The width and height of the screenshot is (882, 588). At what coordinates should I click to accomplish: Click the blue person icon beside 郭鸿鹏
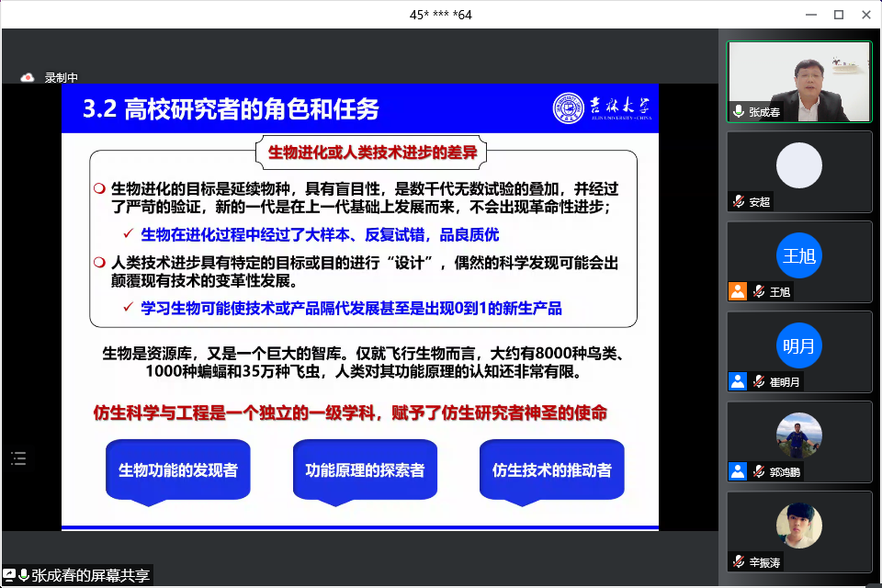(738, 471)
